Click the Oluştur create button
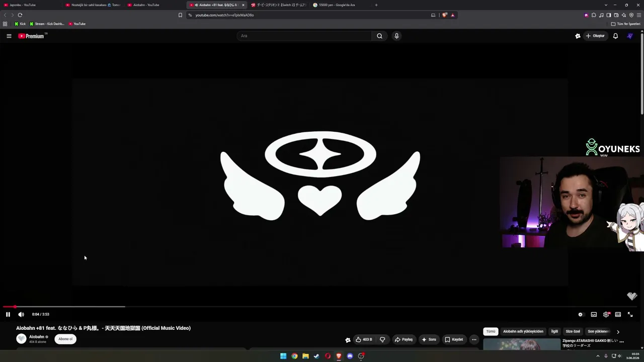Screen dimensions: 644x362 click(595, 36)
